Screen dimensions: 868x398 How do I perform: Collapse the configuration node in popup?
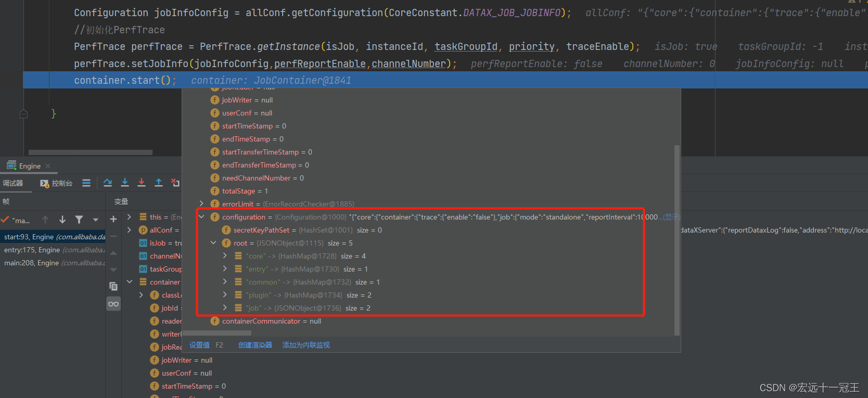click(202, 217)
